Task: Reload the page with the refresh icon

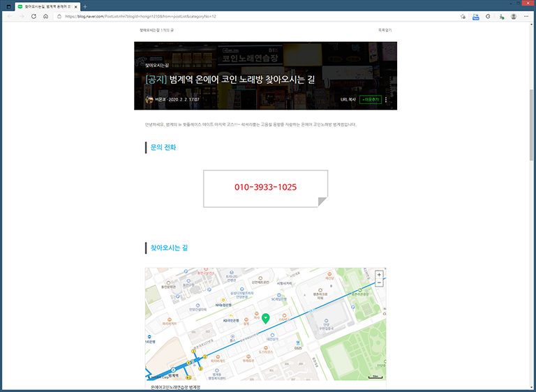Action: tap(33, 16)
